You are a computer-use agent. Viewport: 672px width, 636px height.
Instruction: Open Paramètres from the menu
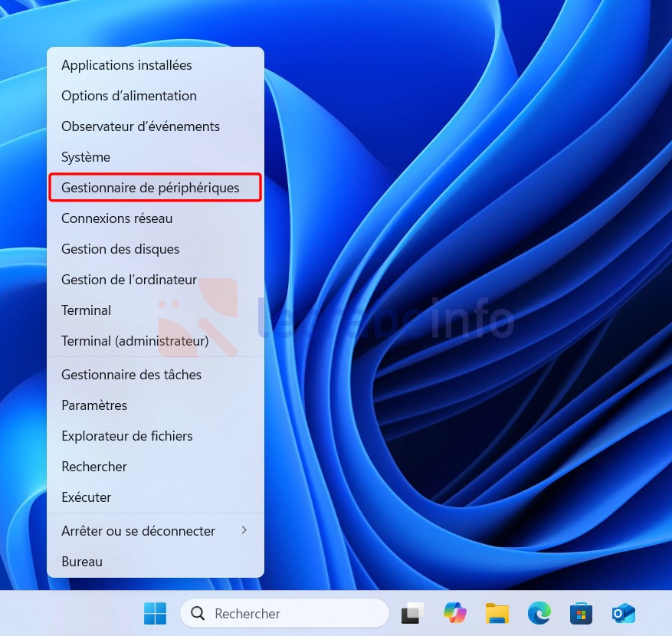[x=94, y=405]
